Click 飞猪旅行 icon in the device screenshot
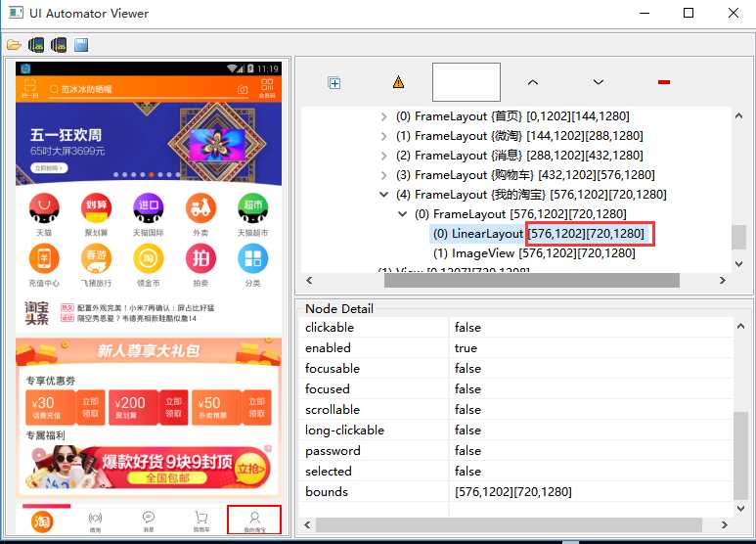756x544 pixels. pyautogui.click(x=96, y=259)
